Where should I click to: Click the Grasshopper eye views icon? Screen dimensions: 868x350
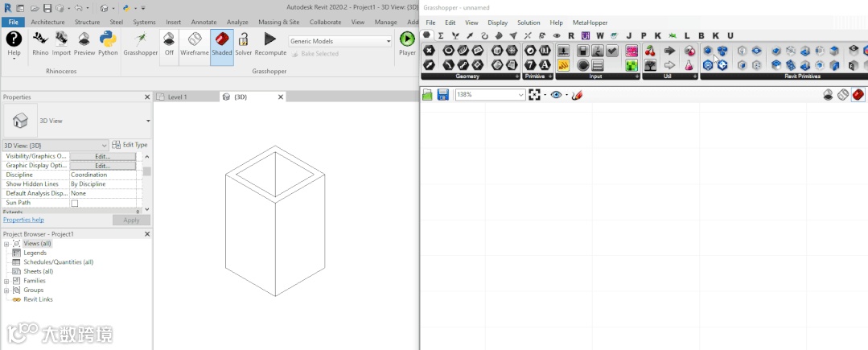pos(557,95)
